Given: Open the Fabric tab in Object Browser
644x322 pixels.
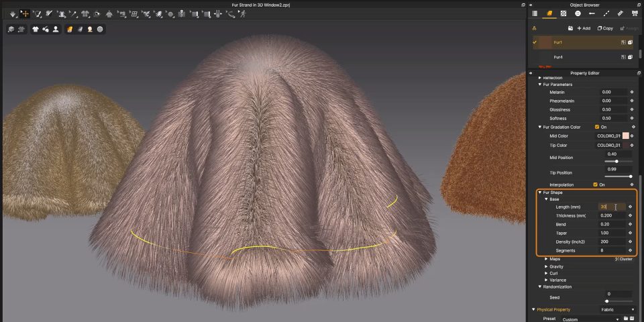Looking at the screenshot, I should 549,13.
